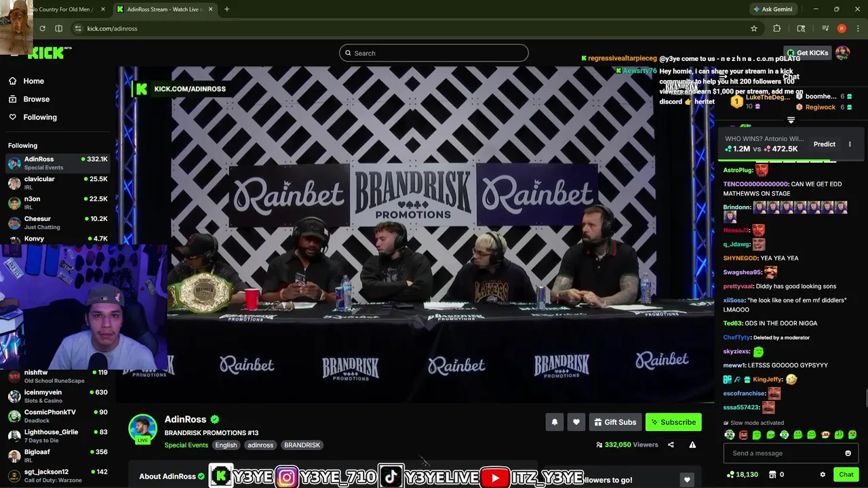
Task: Open the channel points 18,130 balance
Action: pos(742,474)
